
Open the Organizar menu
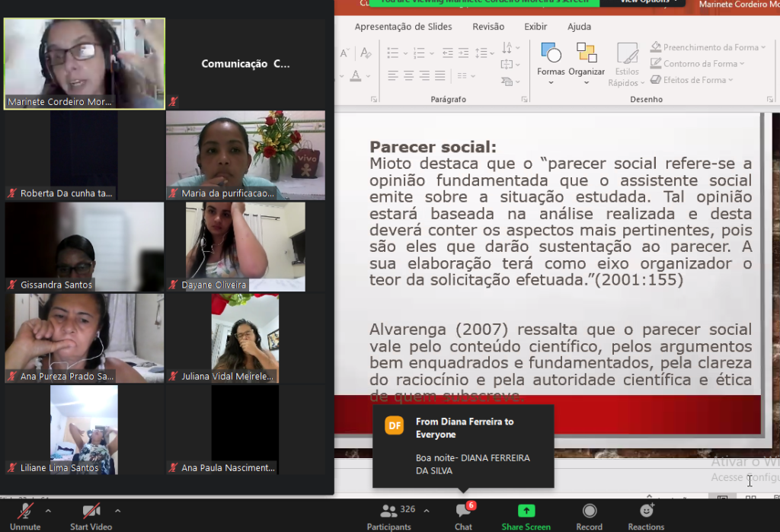[x=587, y=64]
